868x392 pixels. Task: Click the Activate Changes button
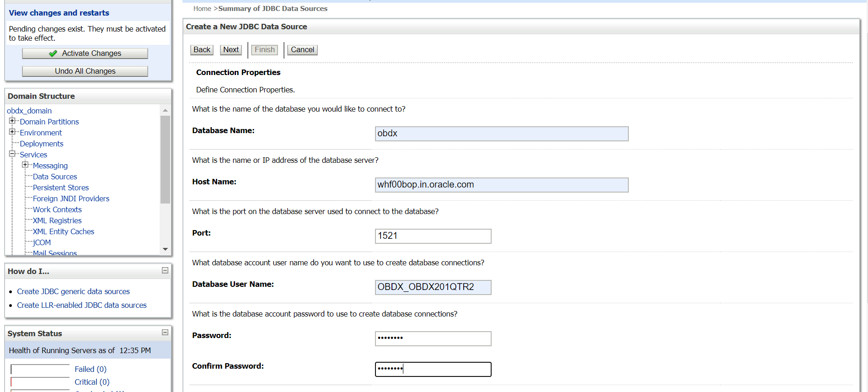[85, 54]
